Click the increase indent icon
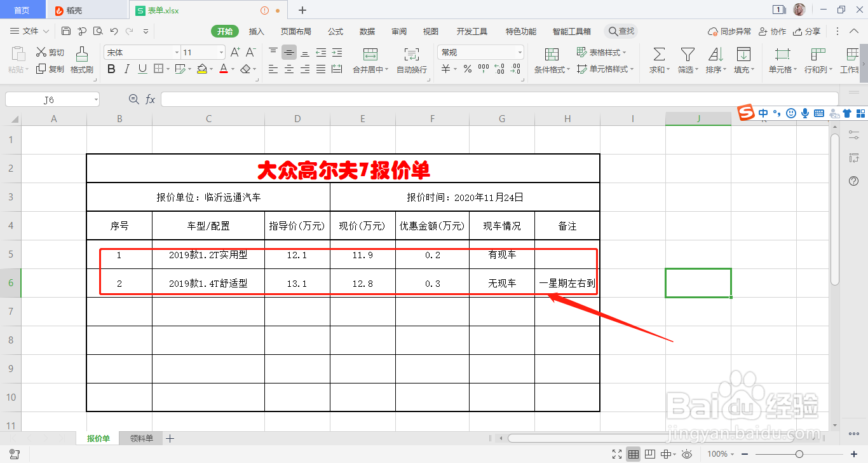This screenshot has height=463, width=868. coord(337,52)
